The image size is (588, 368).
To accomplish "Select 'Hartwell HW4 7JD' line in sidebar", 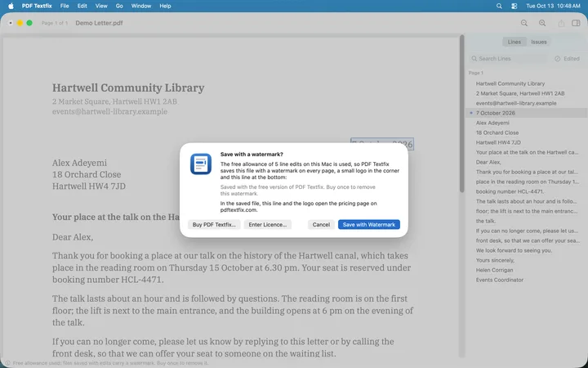I will (527, 142).
